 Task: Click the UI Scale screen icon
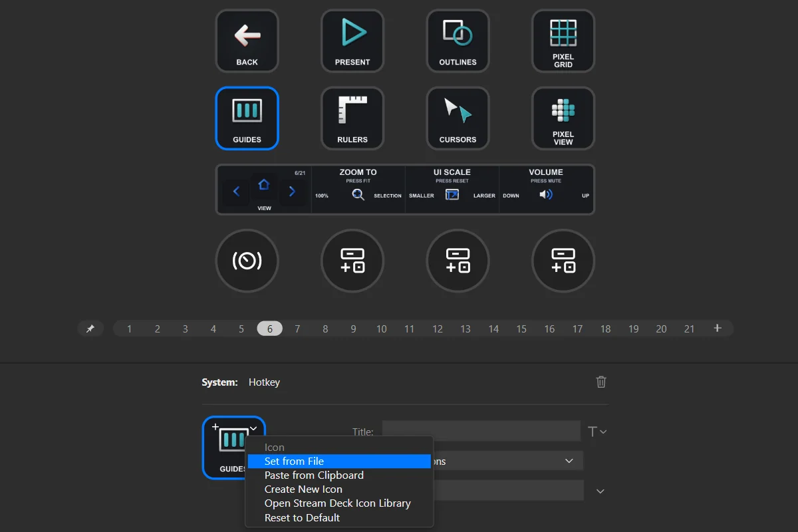pos(452,195)
